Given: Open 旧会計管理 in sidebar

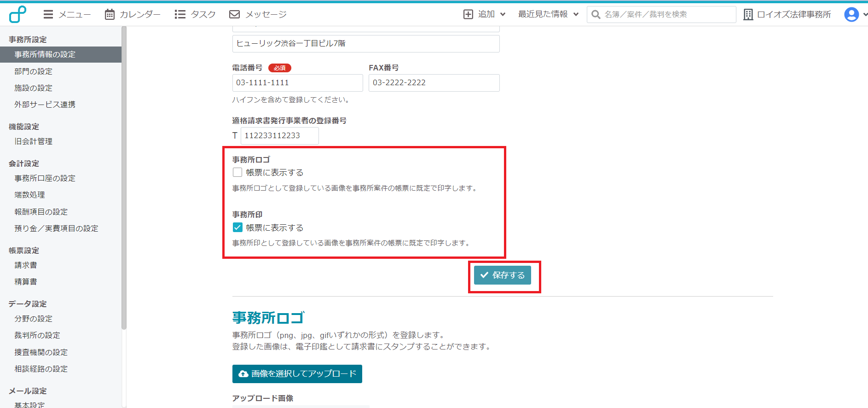Looking at the screenshot, I should [33, 141].
